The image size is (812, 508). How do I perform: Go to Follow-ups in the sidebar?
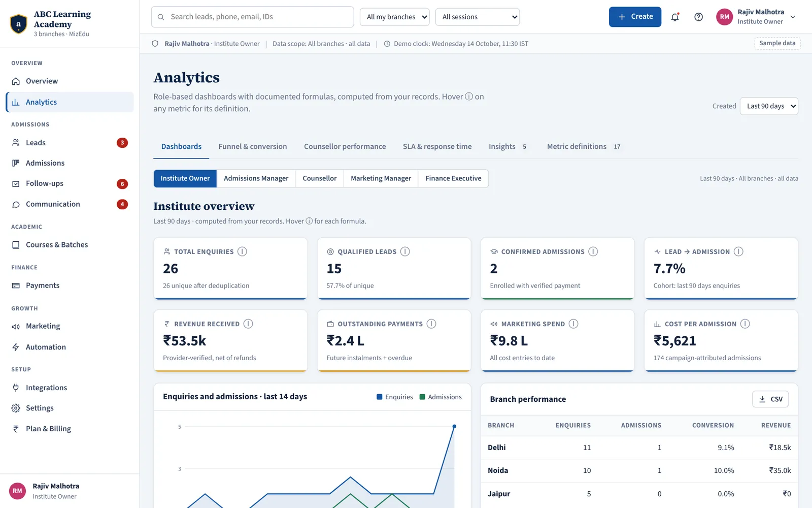click(70, 183)
